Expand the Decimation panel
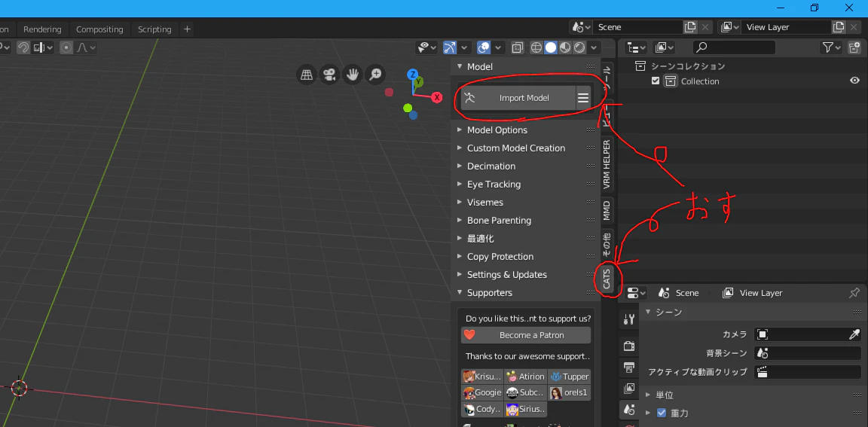868x427 pixels. click(x=491, y=166)
